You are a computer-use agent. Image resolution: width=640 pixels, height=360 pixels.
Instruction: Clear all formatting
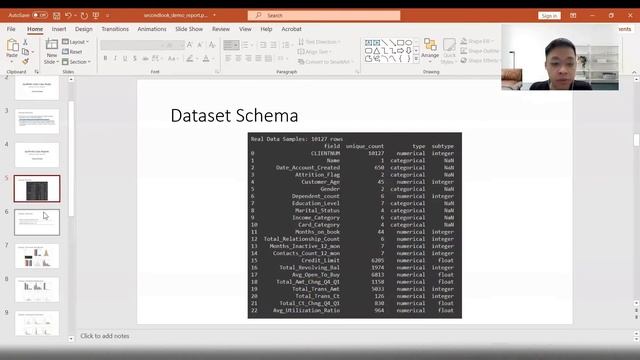click(x=212, y=45)
